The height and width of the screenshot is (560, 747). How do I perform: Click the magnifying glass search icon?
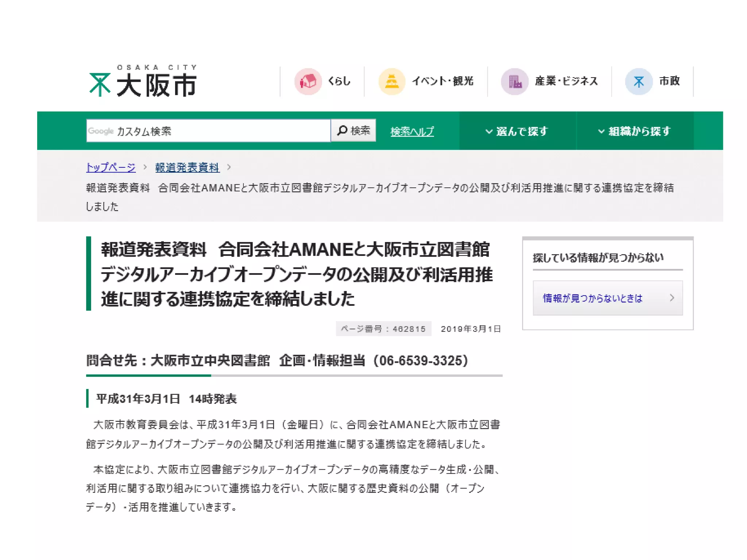342,131
